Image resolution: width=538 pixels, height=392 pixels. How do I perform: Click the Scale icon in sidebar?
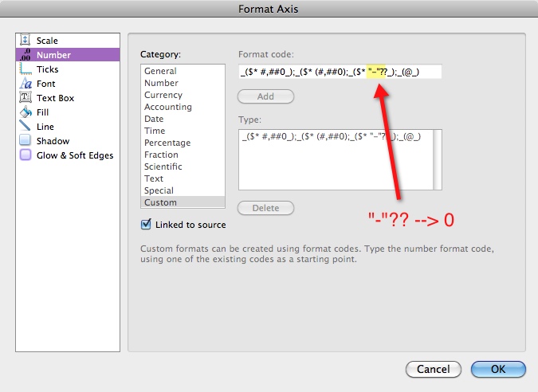(x=25, y=41)
